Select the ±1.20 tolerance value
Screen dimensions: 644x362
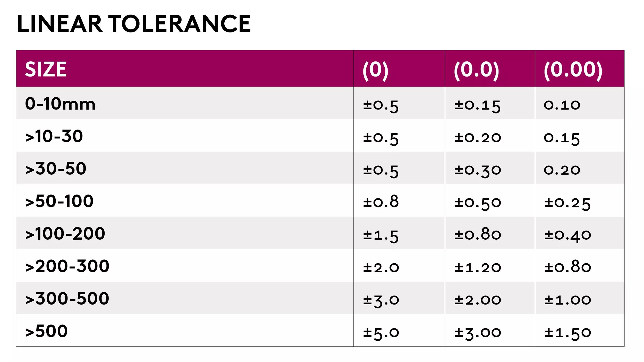(478, 267)
